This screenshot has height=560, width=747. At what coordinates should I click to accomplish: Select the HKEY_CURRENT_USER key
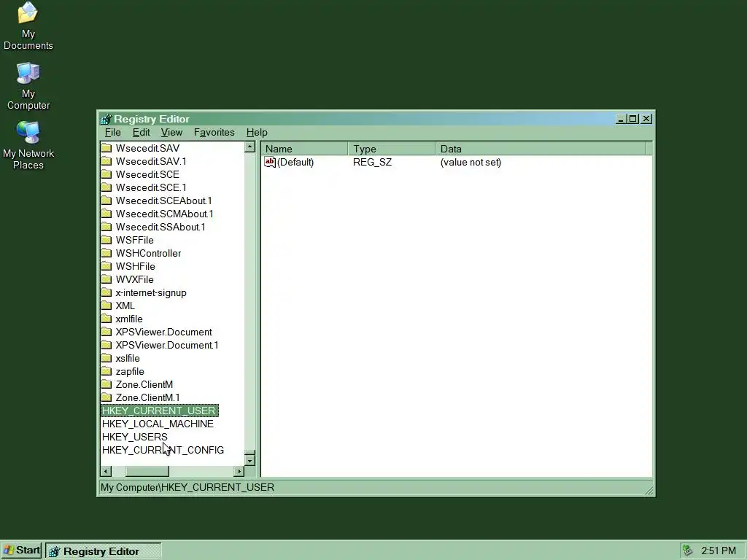click(159, 411)
